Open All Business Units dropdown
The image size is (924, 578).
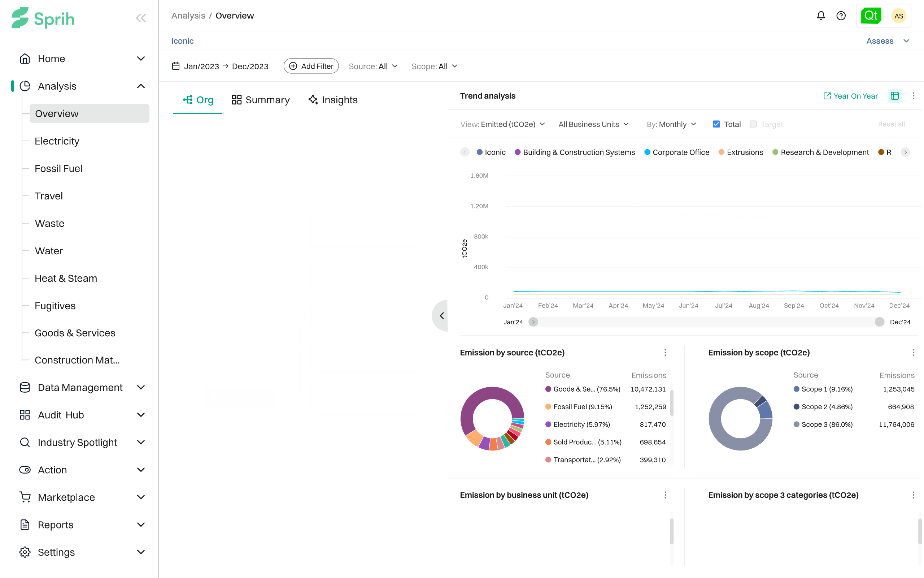(593, 124)
